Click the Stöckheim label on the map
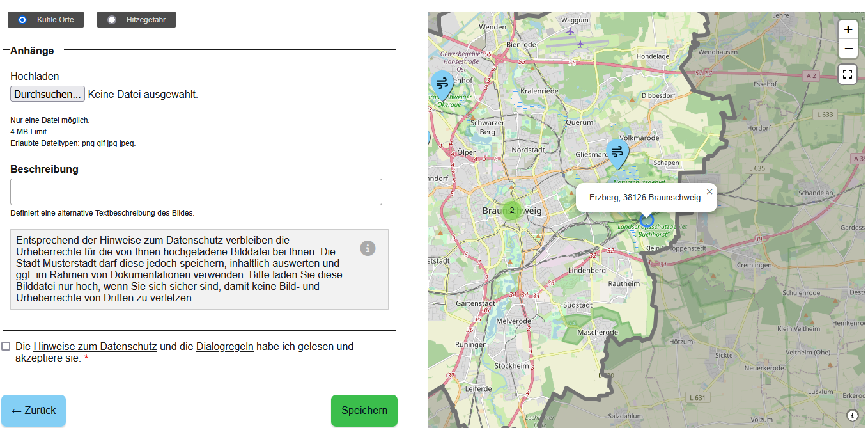 tap(512, 366)
